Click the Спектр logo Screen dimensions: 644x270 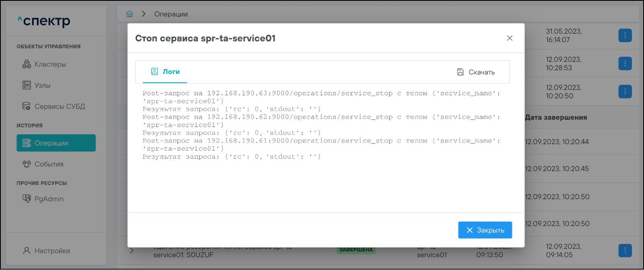[44, 21]
